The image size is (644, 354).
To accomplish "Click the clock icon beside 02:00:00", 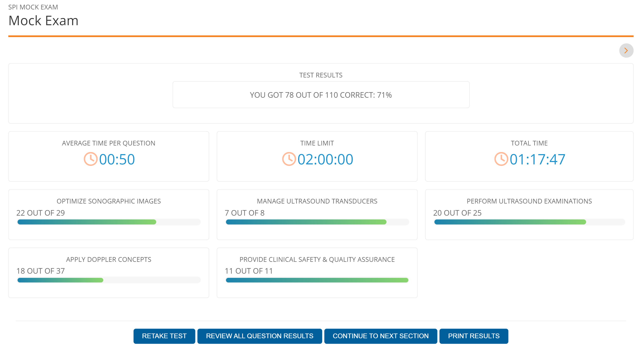I will point(289,159).
